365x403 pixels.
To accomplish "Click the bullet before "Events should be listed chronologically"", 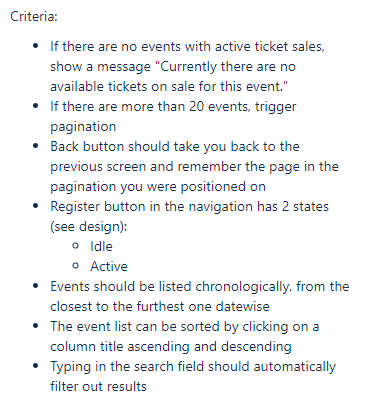I will coord(36,286).
